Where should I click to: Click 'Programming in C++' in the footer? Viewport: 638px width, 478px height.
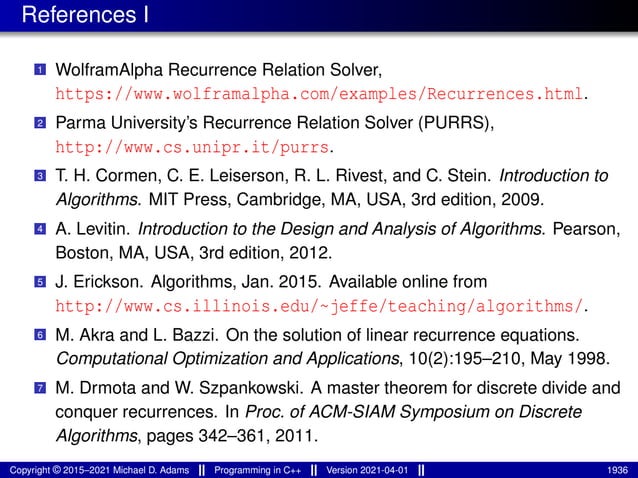(258, 470)
